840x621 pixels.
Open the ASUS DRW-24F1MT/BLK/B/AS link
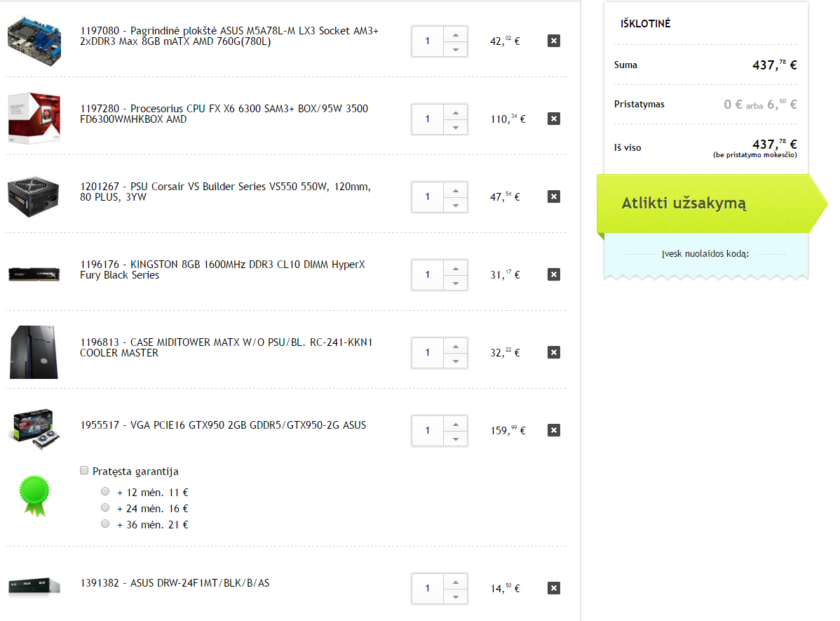(x=175, y=583)
